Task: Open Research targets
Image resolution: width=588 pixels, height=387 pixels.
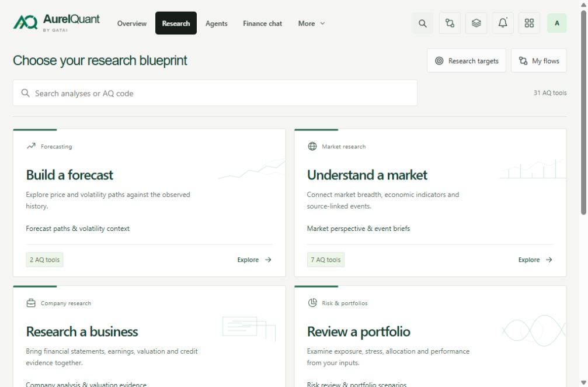Action: 467,60
